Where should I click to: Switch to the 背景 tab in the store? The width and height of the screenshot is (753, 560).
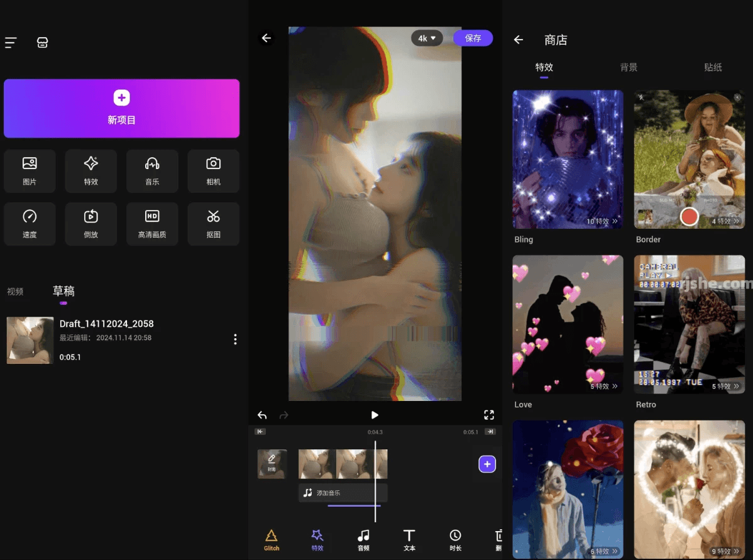[x=628, y=67]
